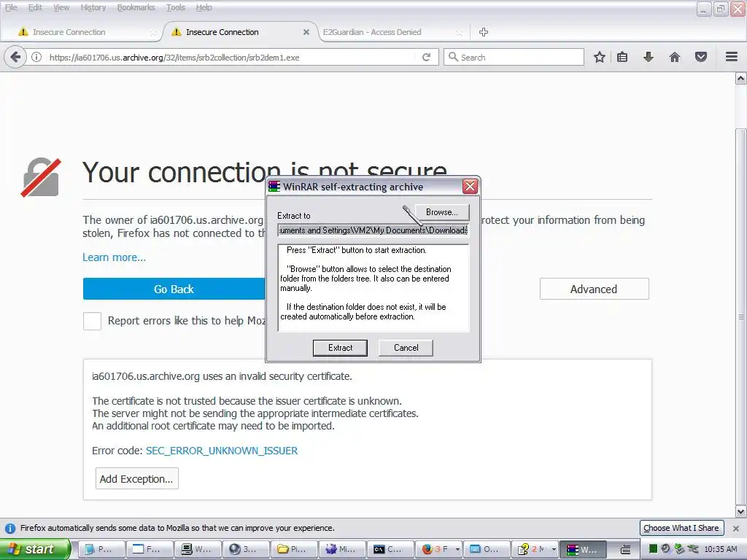Click the Extract button in WinRAR dialog
The image size is (747, 560).
pos(340,348)
